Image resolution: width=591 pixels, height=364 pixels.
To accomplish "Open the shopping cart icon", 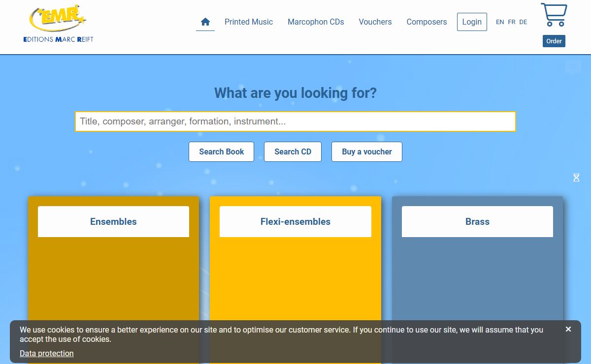I will (x=554, y=15).
